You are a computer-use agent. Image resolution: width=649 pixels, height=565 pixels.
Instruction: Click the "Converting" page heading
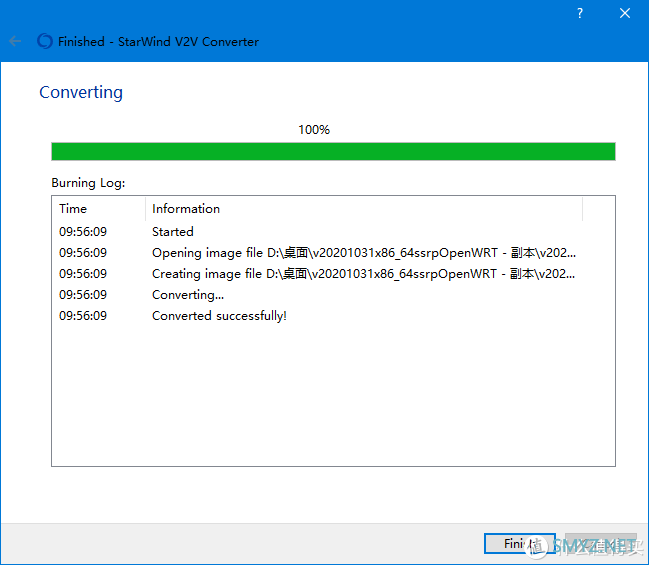pos(81,92)
